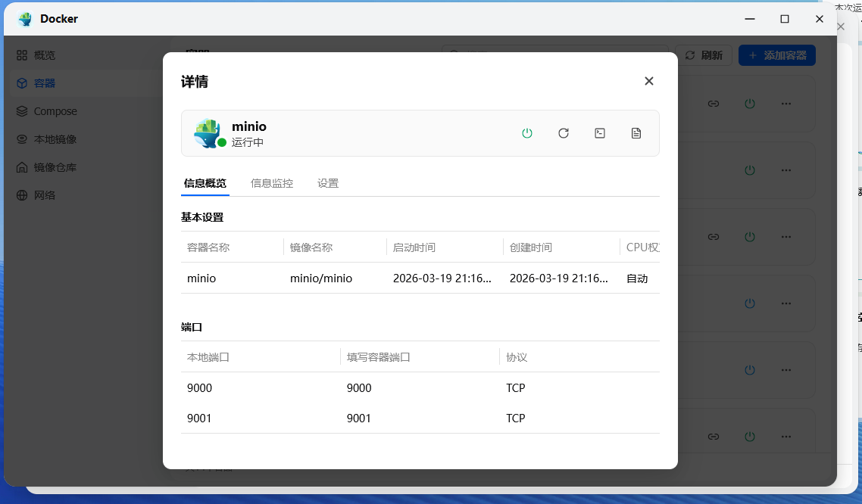Click the minio container logo in details
862x504 pixels.
point(208,133)
